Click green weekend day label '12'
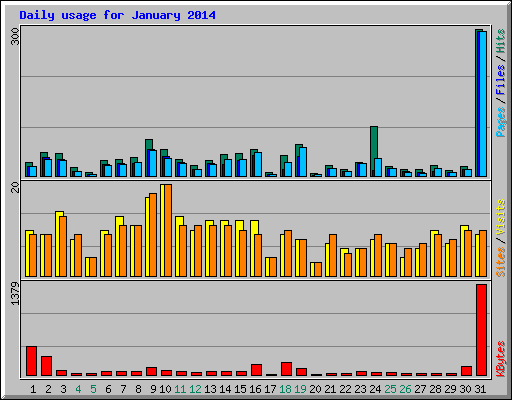The height and width of the screenshot is (400, 512). coord(195,389)
